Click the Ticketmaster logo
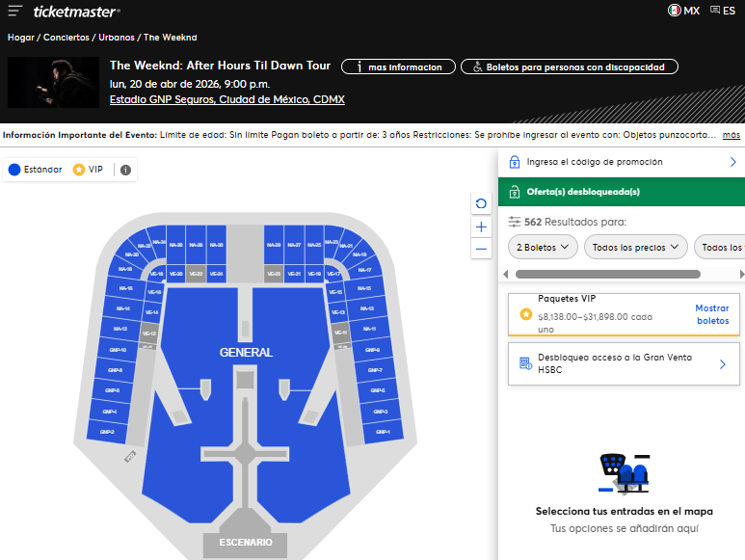The height and width of the screenshot is (560, 745). 76,12
